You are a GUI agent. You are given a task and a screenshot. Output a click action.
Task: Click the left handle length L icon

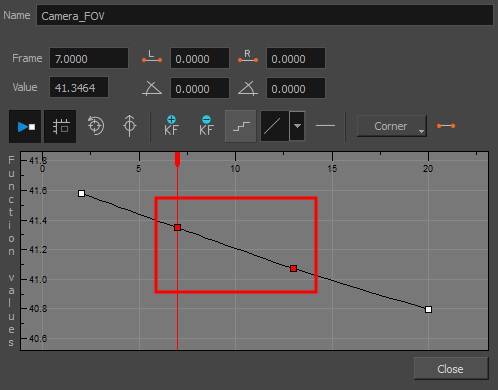click(152, 57)
